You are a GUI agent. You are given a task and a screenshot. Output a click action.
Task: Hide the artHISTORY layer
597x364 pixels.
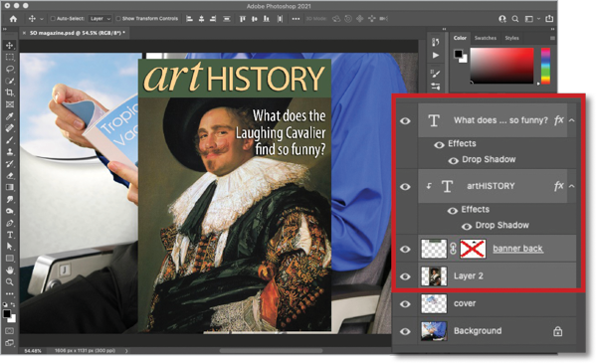[405, 187]
